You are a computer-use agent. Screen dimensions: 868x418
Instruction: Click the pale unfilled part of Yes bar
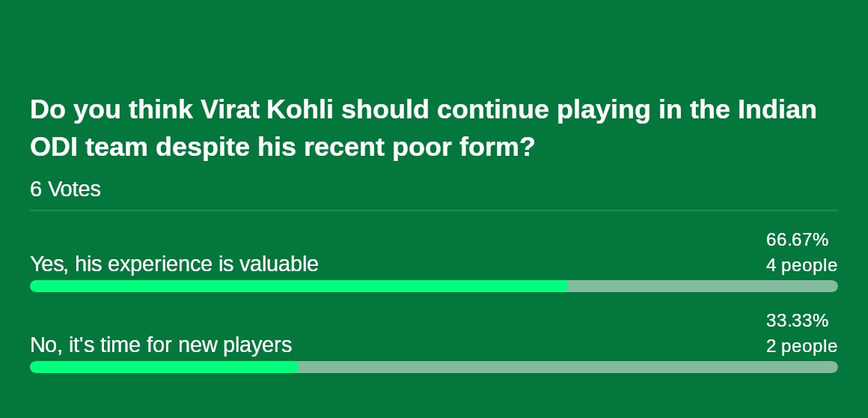click(x=703, y=286)
